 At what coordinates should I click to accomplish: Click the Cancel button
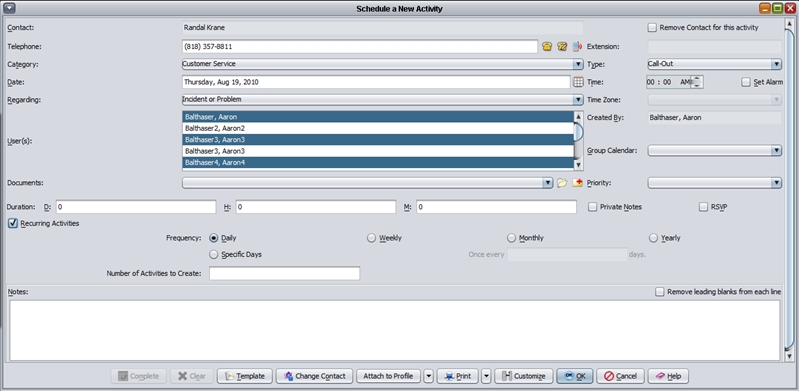click(x=620, y=376)
